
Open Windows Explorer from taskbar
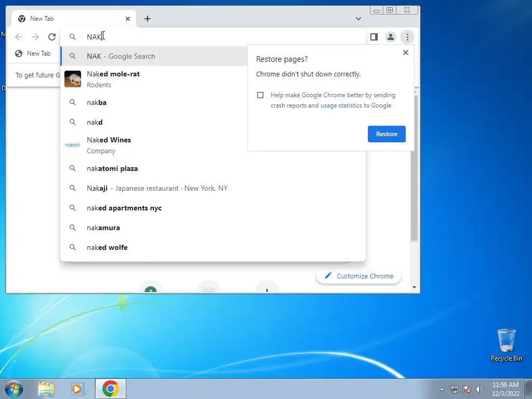46,389
